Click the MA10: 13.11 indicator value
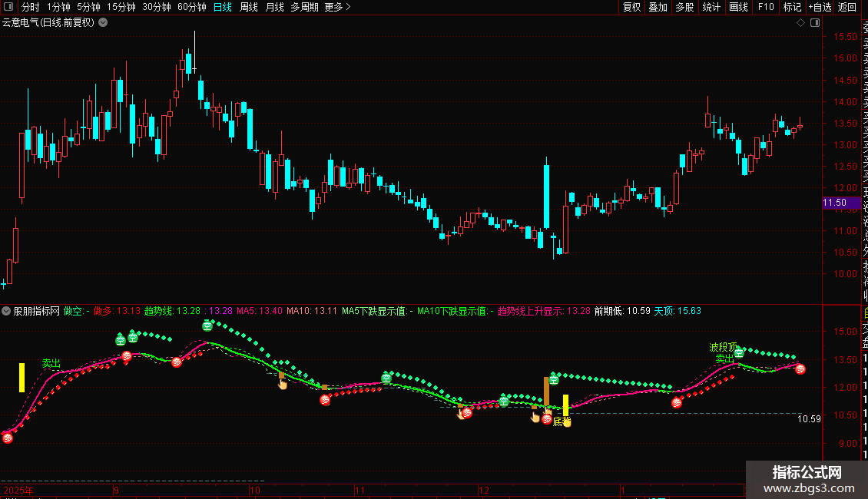This screenshot has width=868, height=499. point(312,311)
